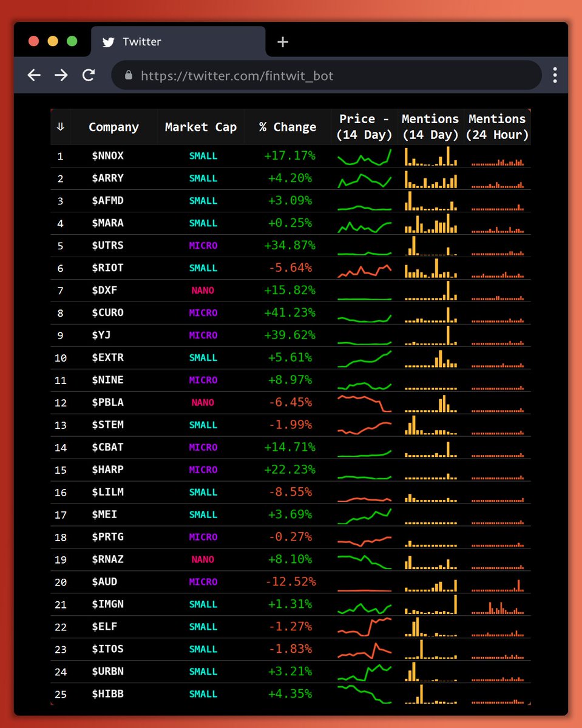
Task: Click the $ARRY 14-day mentions bar chart
Action: point(431,179)
